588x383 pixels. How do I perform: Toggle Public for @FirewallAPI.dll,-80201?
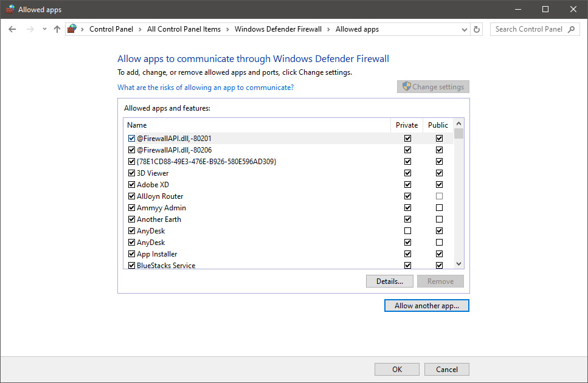(439, 138)
